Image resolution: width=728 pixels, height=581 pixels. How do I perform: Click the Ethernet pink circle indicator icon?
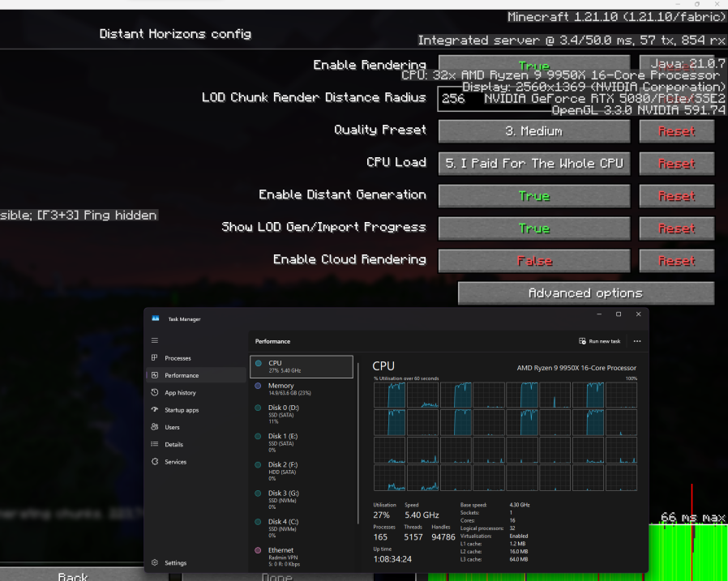258,550
